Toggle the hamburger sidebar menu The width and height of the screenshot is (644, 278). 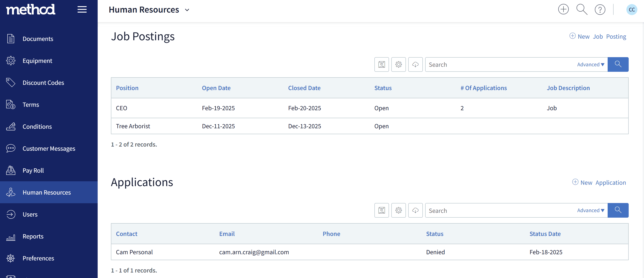point(82,10)
